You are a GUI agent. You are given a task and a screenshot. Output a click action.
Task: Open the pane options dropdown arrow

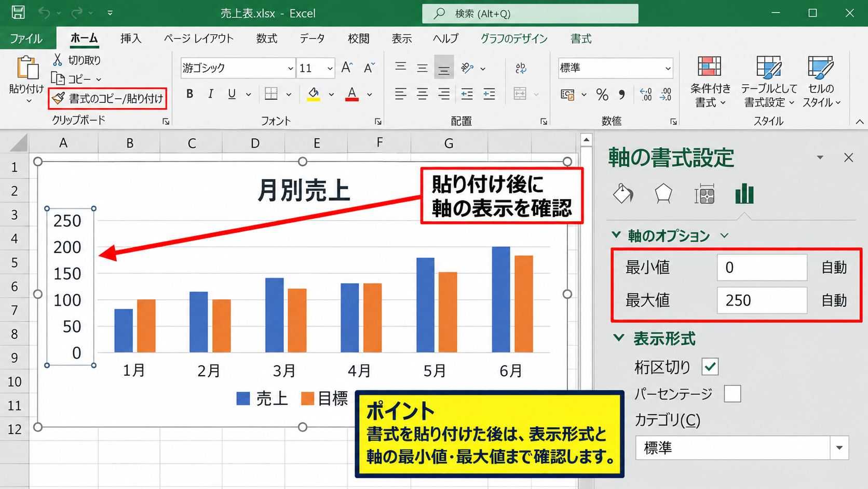[x=820, y=157]
